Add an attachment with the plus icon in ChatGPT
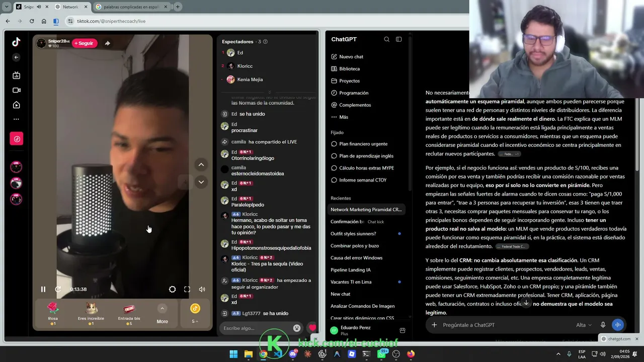The image size is (644, 362). click(434, 325)
